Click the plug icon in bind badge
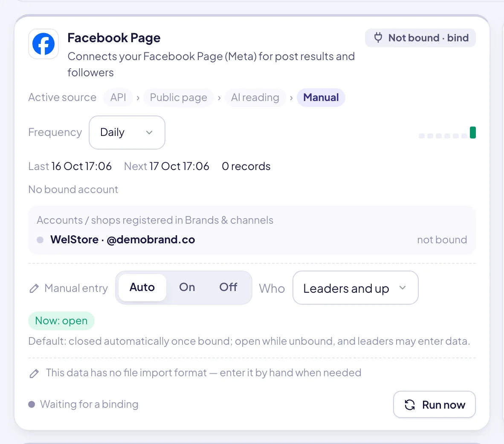The height and width of the screenshot is (444, 504). 378,37
